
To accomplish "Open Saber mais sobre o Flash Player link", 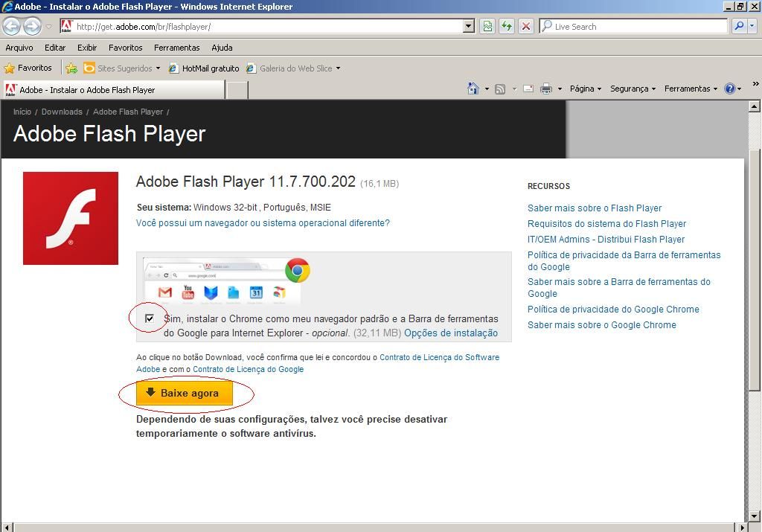I will (595, 208).
